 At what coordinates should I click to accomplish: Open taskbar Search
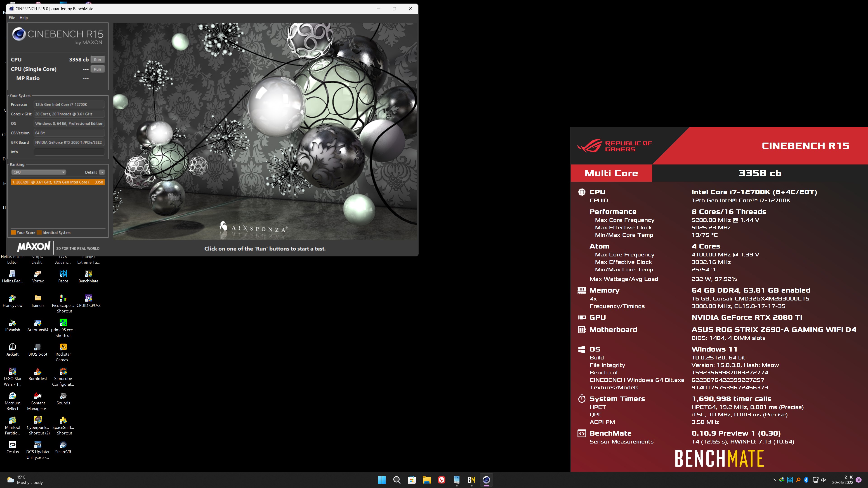pos(397,480)
